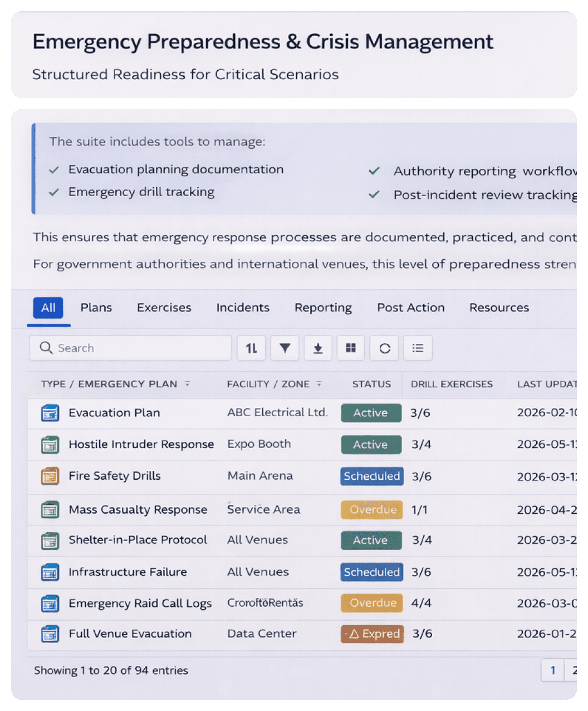Switch to grid view icon

click(x=351, y=348)
